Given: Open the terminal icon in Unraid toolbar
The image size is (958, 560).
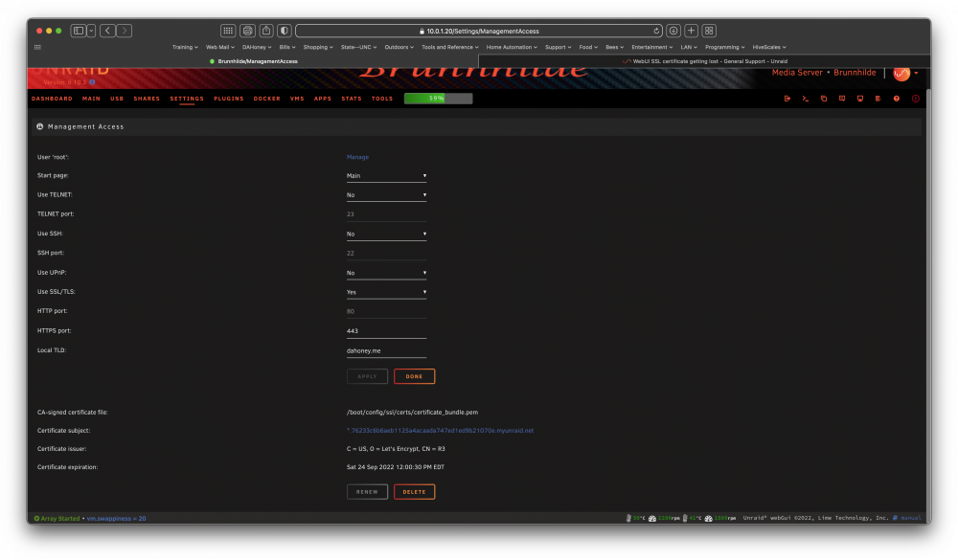Looking at the screenshot, I should pos(806,99).
